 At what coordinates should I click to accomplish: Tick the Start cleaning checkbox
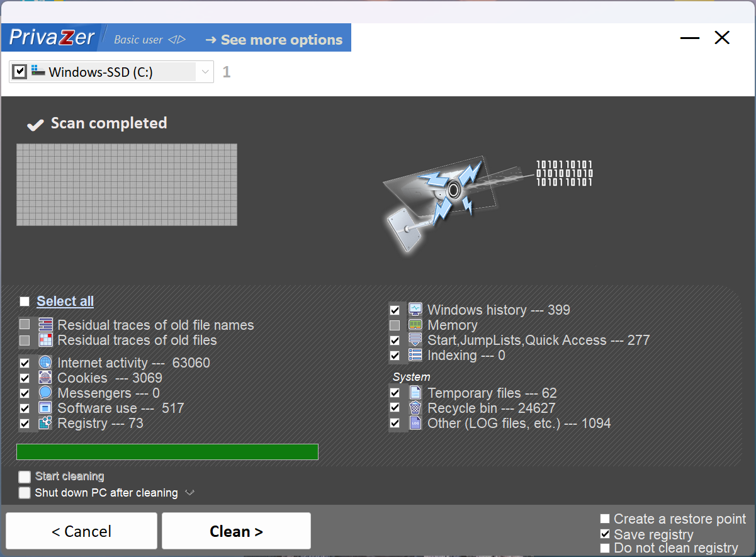click(x=25, y=476)
